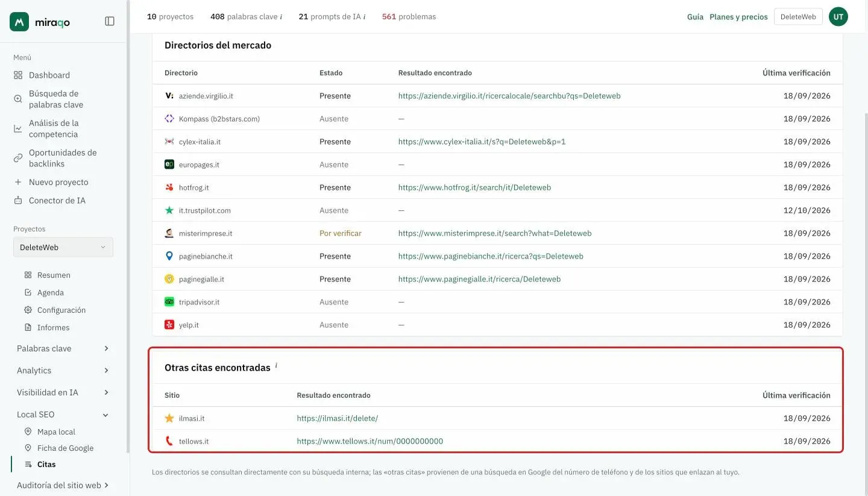Click the UT user avatar
Screen dimensions: 868x496
(838, 17)
